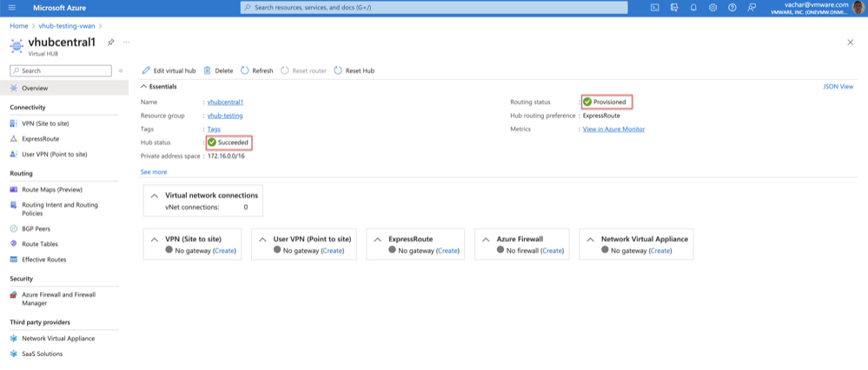This screenshot has height=370, width=868.
Task: Select Route Tables in sidebar
Action: [39, 244]
